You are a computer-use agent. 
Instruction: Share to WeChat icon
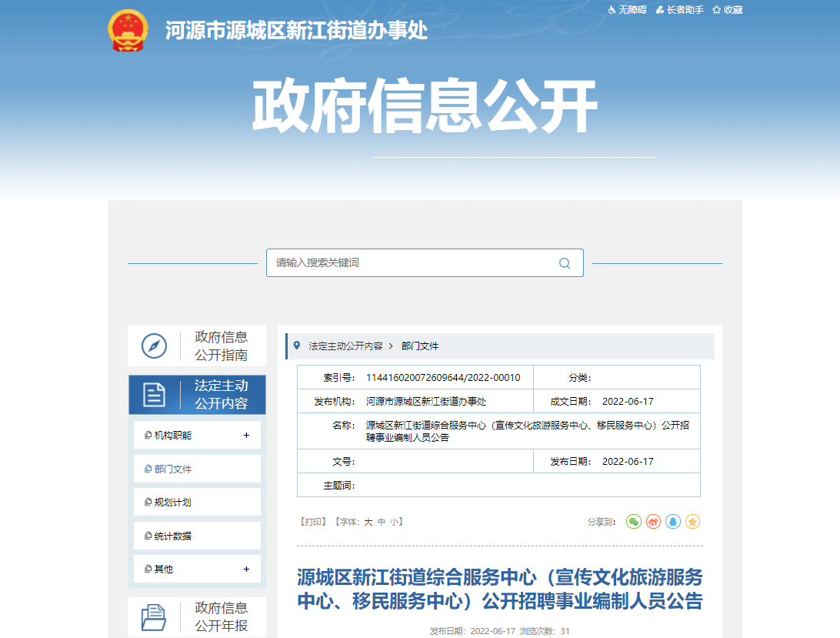(634, 522)
